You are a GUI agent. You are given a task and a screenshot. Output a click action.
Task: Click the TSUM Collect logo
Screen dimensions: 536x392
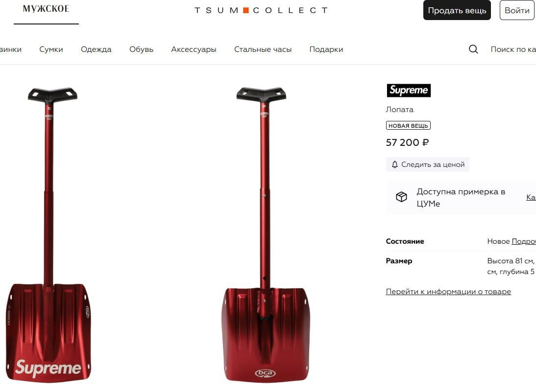click(261, 10)
